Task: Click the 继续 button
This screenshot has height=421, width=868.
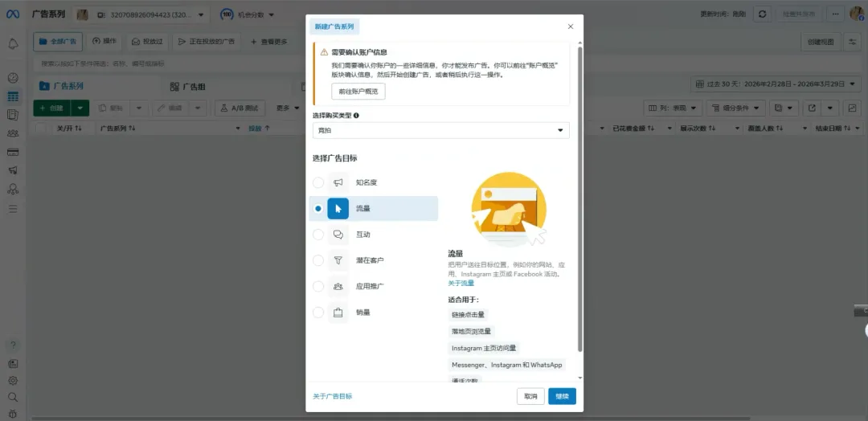Action: (x=562, y=396)
